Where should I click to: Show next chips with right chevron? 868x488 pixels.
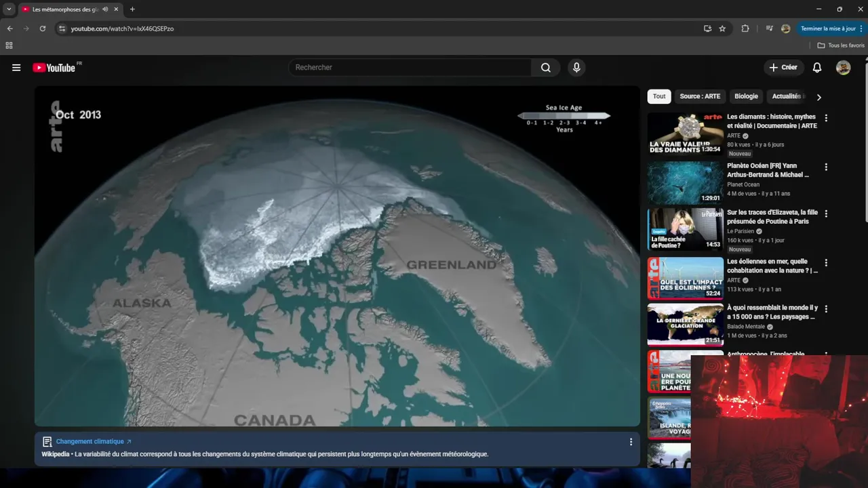click(818, 97)
